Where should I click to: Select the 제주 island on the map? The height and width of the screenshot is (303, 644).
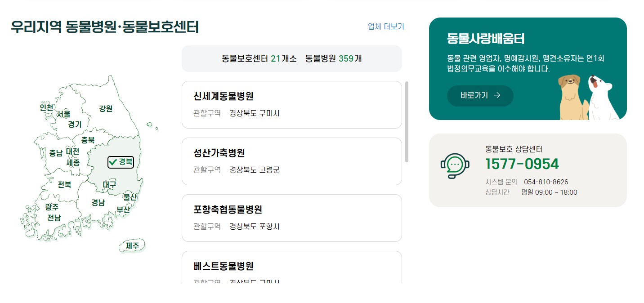pyautogui.click(x=132, y=245)
